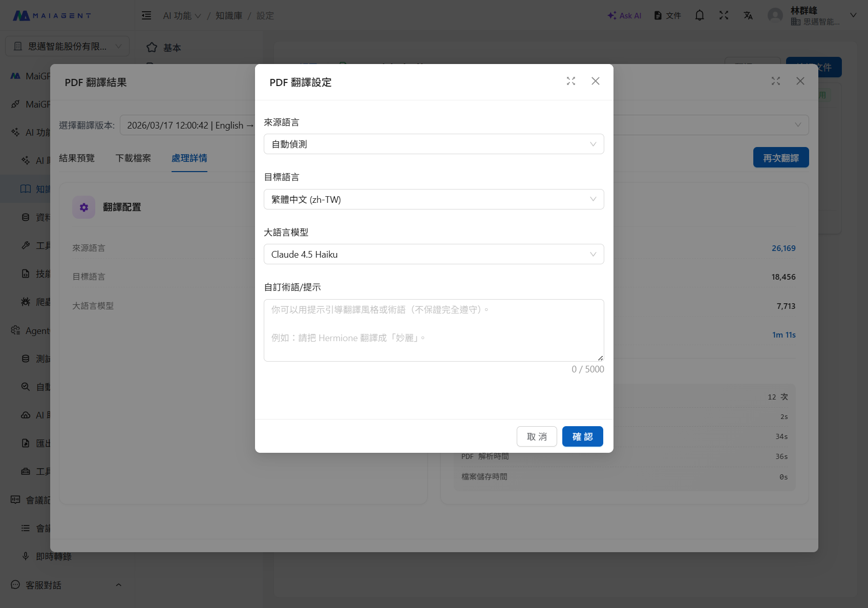Click into the 自訂術語/提示 text area
Viewport: 868px width, 608px height.
coord(433,330)
